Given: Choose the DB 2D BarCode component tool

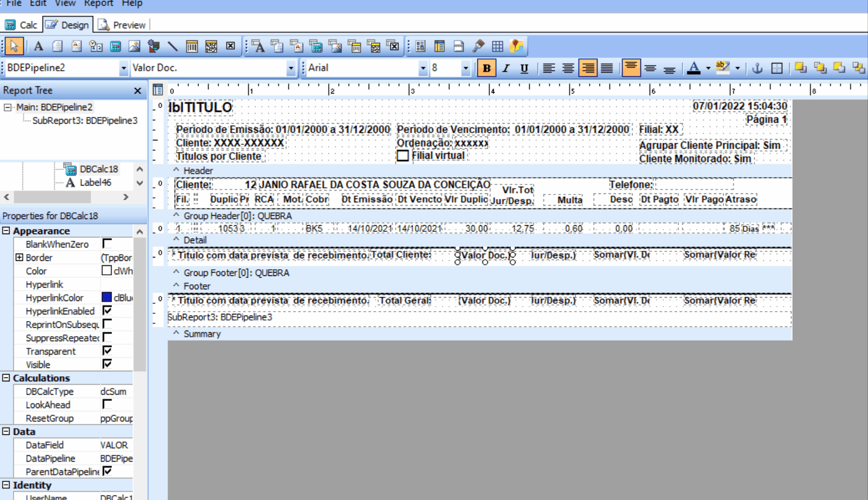Looking at the screenshot, I should click(374, 46).
